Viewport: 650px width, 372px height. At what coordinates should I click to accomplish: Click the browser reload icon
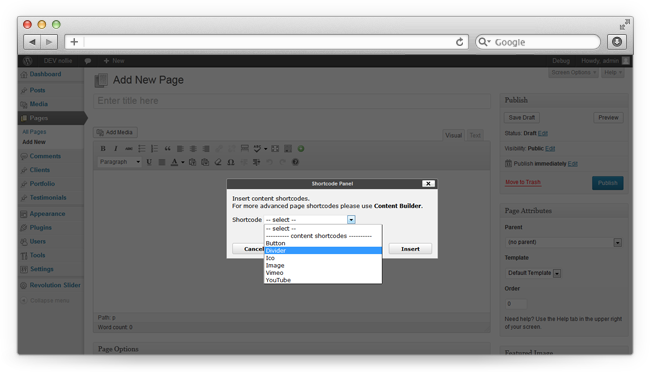[459, 42]
